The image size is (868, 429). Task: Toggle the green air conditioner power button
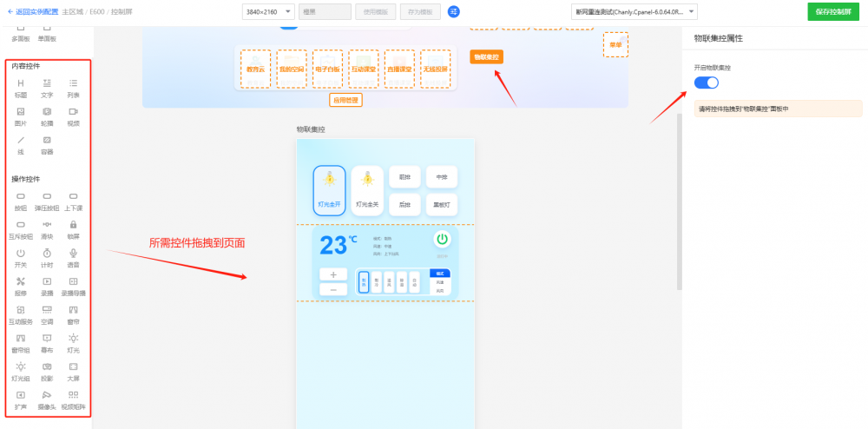(x=442, y=239)
